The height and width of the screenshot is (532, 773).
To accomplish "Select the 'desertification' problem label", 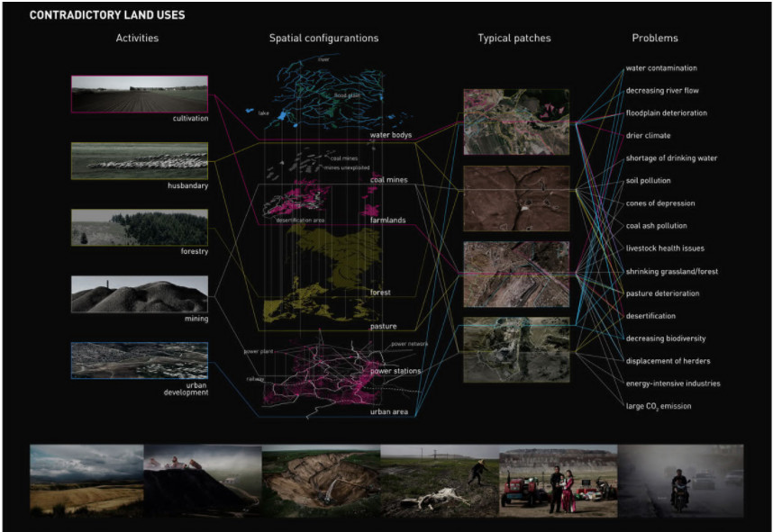I will (650, 316).
